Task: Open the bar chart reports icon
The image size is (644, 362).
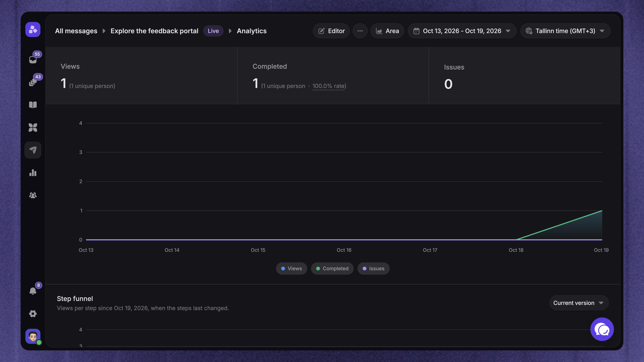Action: 33,173
